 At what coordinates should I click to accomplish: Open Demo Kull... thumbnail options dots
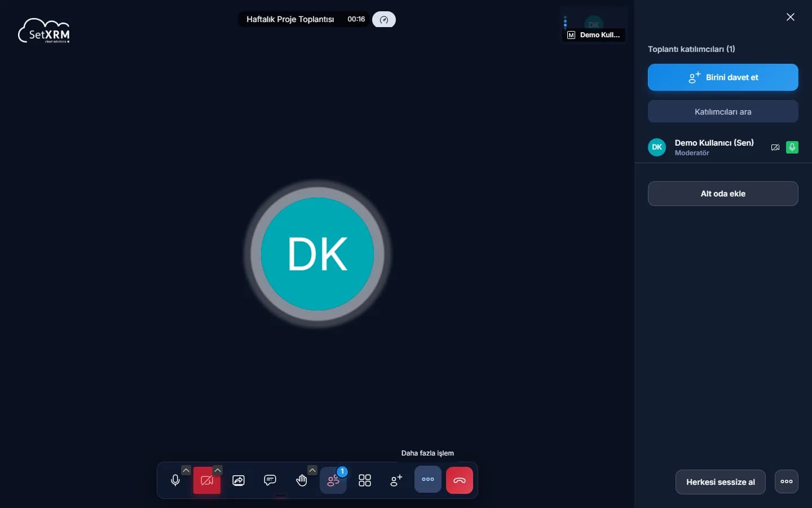565,22
